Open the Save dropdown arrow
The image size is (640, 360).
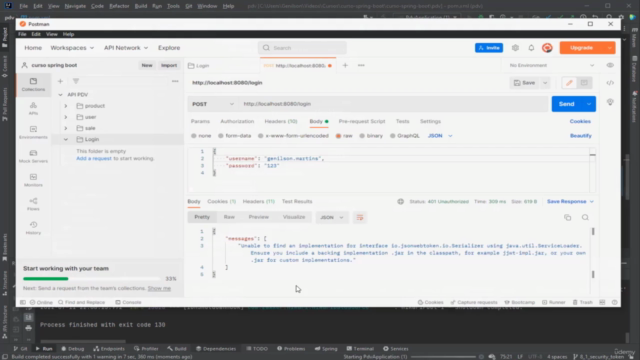545,83
